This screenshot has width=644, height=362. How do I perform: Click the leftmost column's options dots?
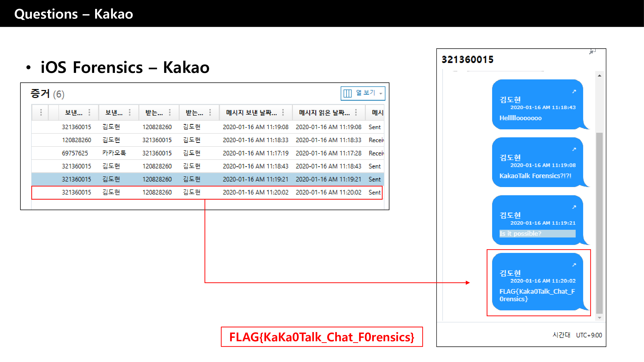[41, 112]
